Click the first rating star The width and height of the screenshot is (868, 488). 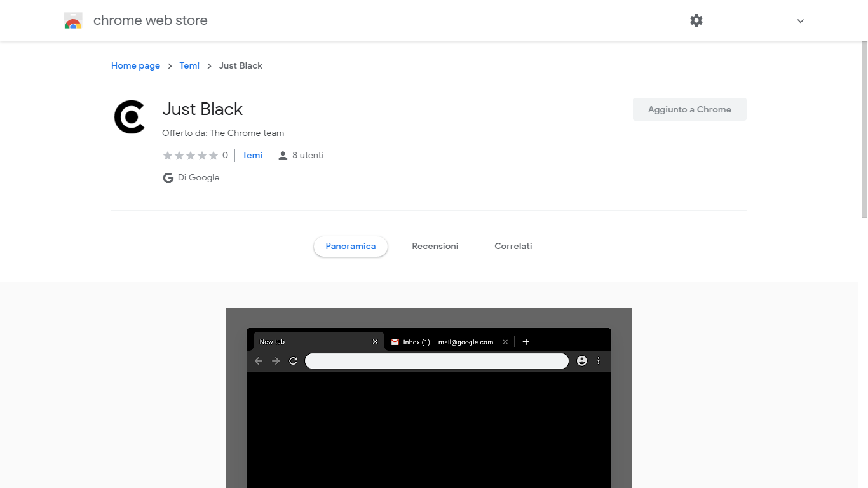[168, 155]
